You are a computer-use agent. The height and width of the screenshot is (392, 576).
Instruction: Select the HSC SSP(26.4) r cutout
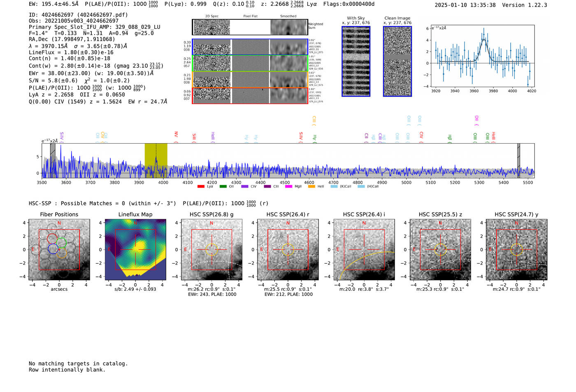click(x=288, y=249)
